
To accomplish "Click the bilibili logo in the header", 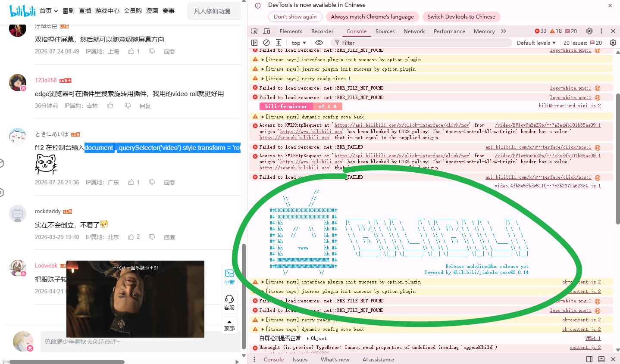I will coord(22,11).
